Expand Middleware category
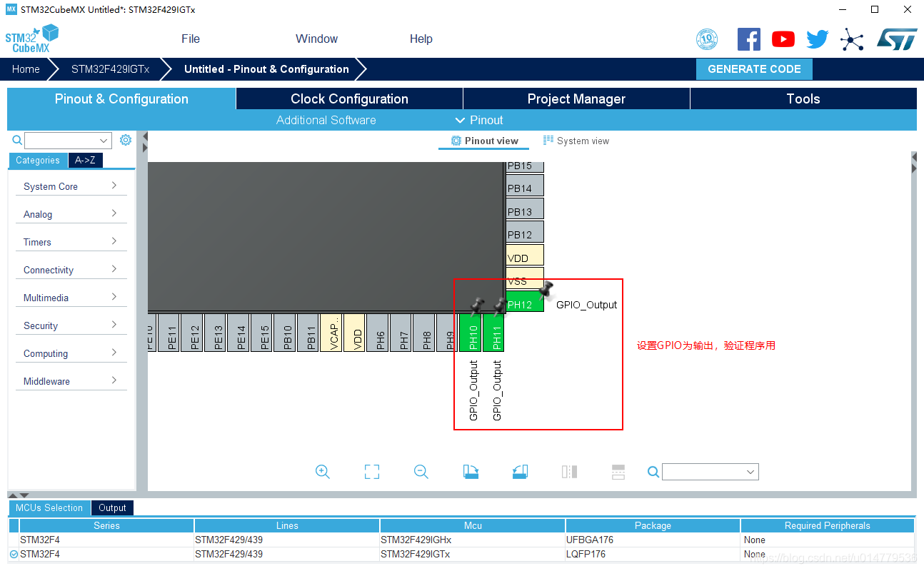 tap(71, 381)
